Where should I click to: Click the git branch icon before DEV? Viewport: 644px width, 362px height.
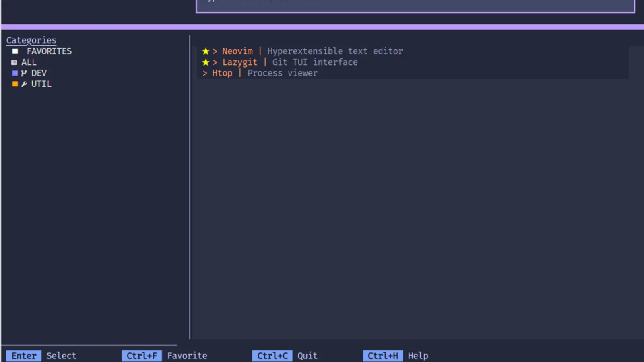(24, 73)
